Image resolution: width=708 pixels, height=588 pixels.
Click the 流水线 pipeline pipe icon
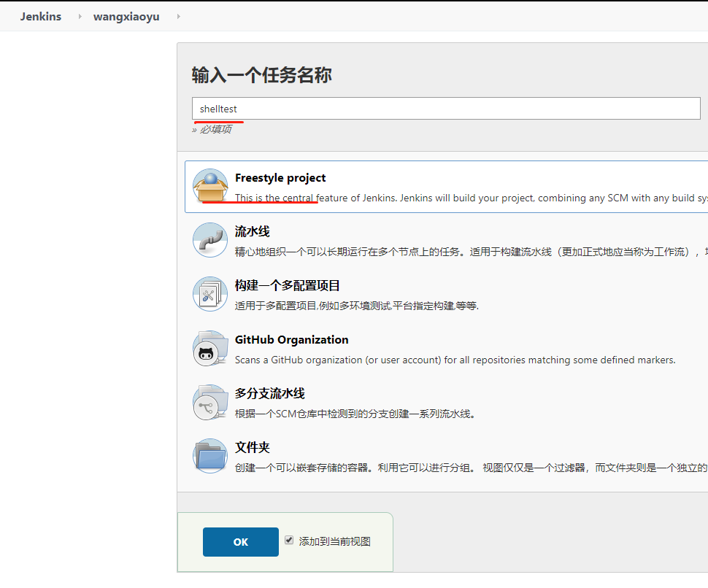click(210, 239)
